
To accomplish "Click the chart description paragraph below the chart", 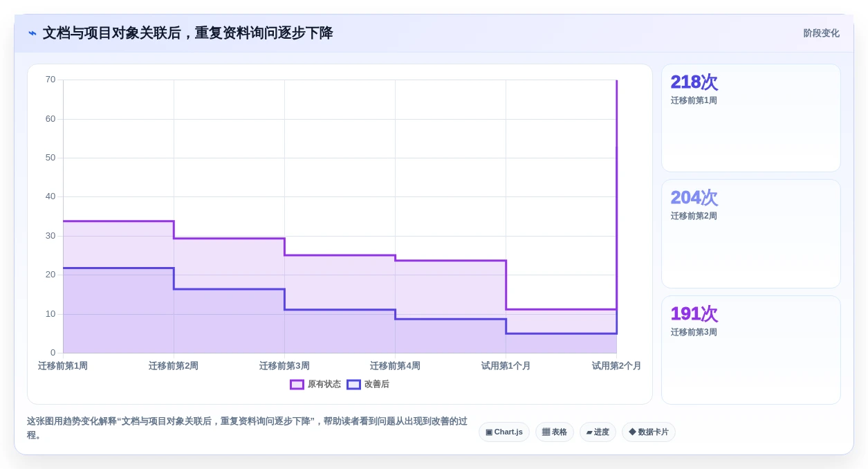I will pyautogui.click(x=247, y=428).
